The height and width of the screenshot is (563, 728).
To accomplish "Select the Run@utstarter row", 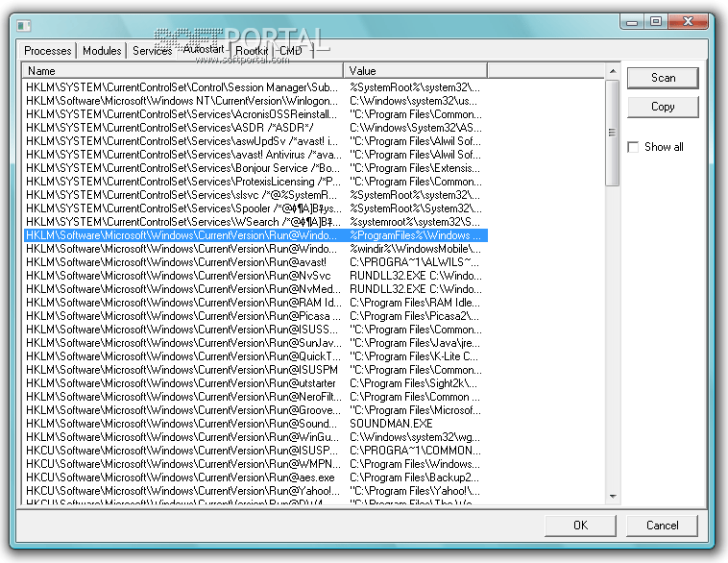I will pos(255,383).
